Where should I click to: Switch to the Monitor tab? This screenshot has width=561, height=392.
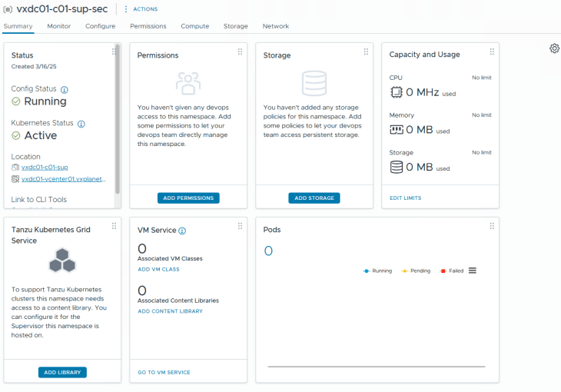[x=58, y=26]
